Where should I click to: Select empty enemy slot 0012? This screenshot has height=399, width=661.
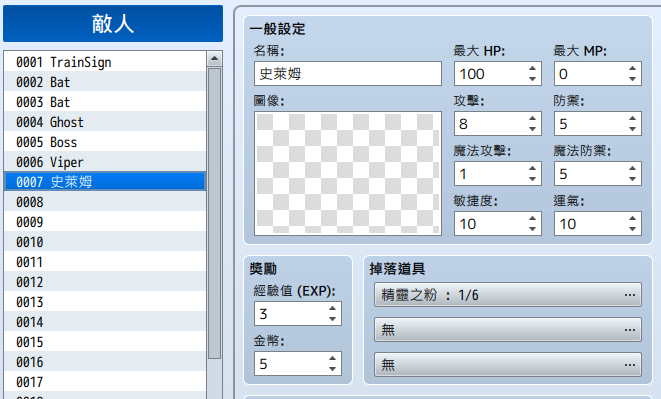click(105, 282)
